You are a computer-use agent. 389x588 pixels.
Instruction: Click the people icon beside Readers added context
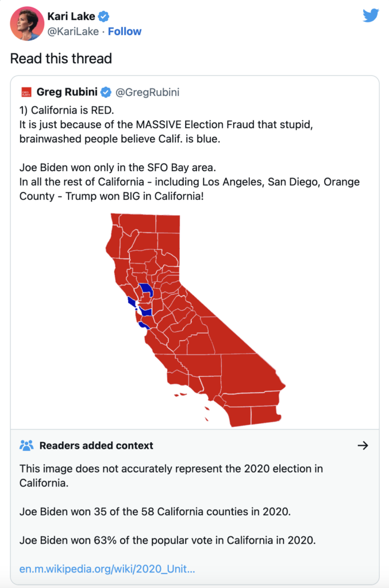[x=26, y=445]
